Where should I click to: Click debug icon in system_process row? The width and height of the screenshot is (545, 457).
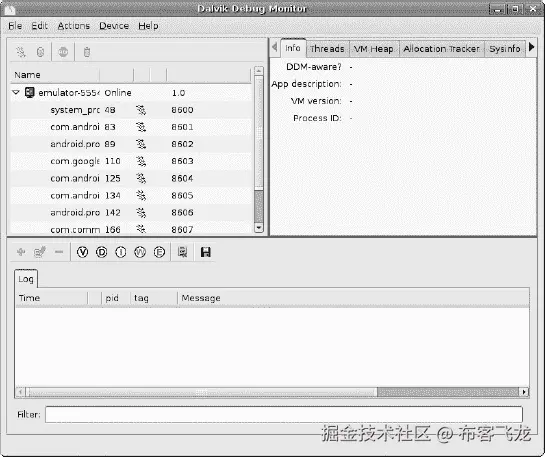(x=141, y=110)
